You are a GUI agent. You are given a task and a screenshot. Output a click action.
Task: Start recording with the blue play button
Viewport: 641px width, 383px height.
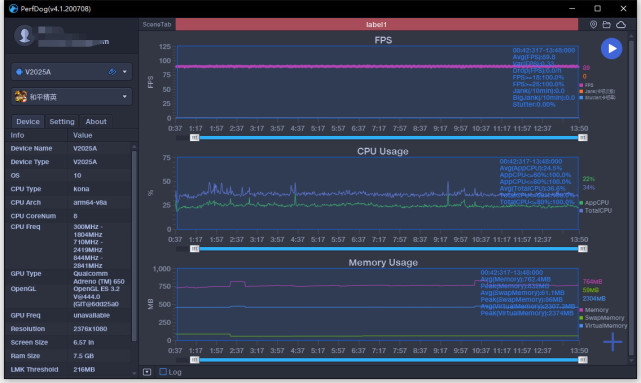tap(611, 49)
